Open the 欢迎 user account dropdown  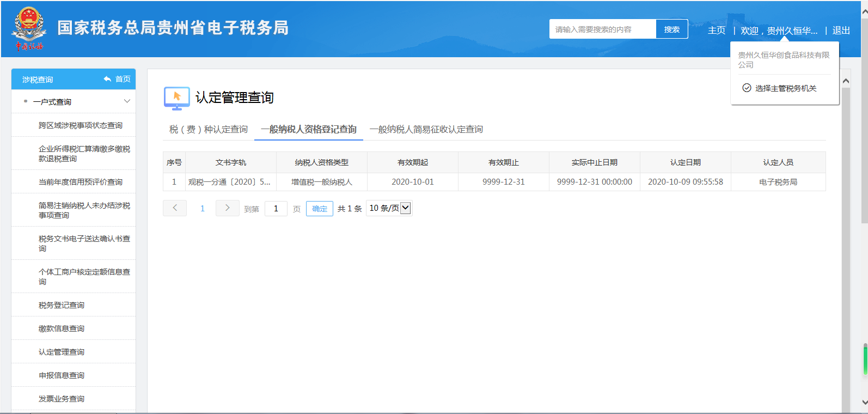(x=779, y=31)
